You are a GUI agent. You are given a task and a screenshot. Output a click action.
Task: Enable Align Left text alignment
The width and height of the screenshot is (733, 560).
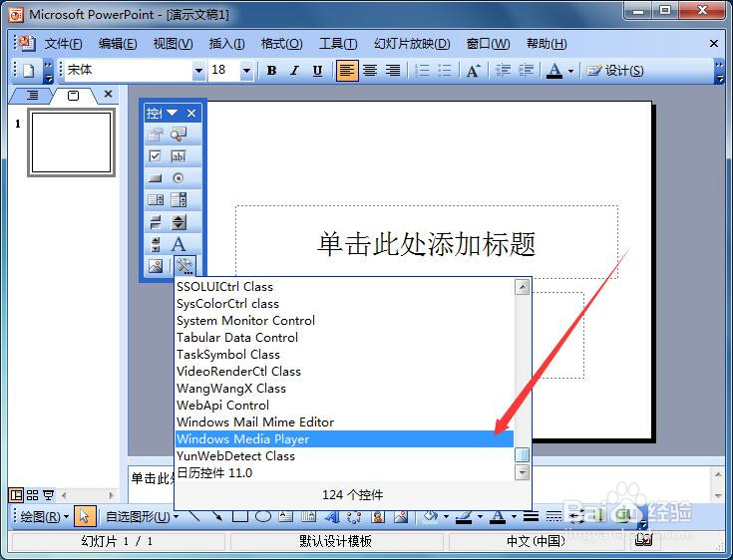pos(347,71)
